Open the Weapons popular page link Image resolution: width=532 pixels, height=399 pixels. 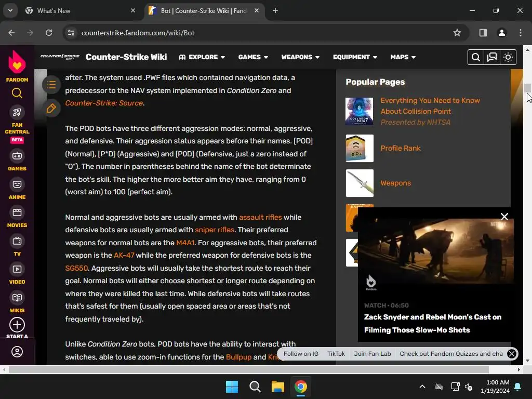pos(395,183)
